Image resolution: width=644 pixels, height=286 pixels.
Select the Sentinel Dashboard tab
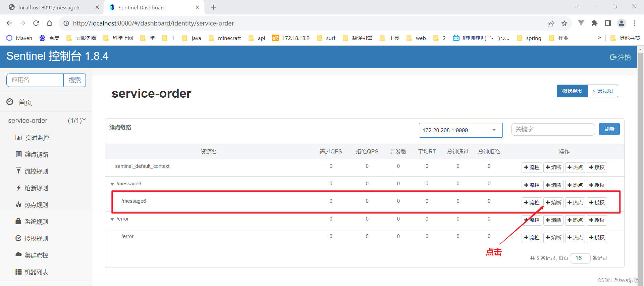[x=142, y=7]
